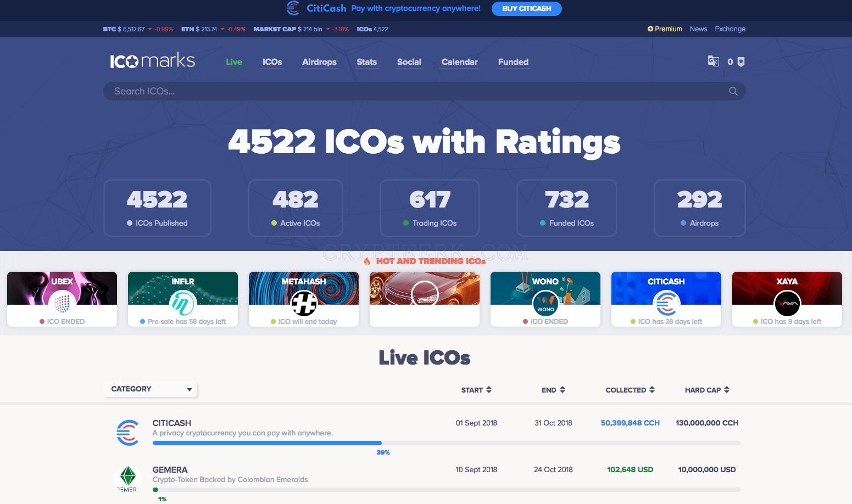Click the 130,000,000 CCH hard cap value
The image size is (852, 504).
point(707,423)
